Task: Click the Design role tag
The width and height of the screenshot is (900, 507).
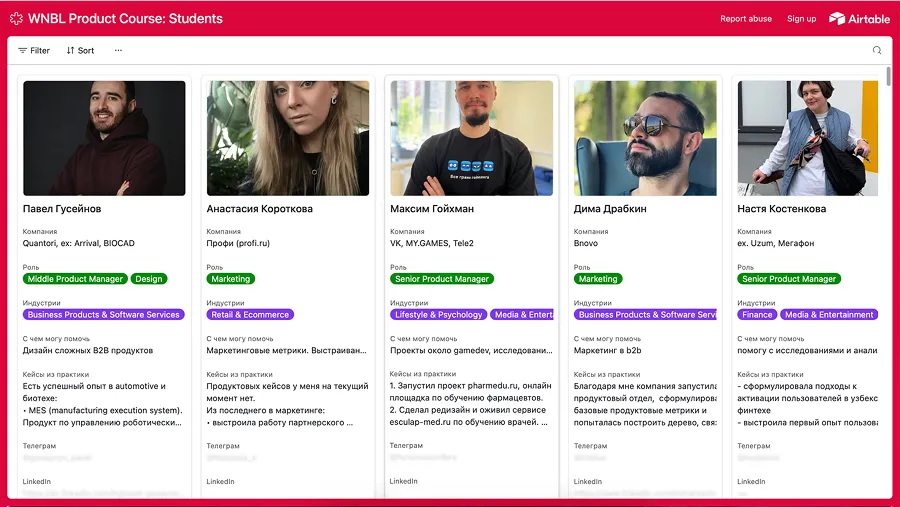Action: pyautogui.click(x=149, y=279)
